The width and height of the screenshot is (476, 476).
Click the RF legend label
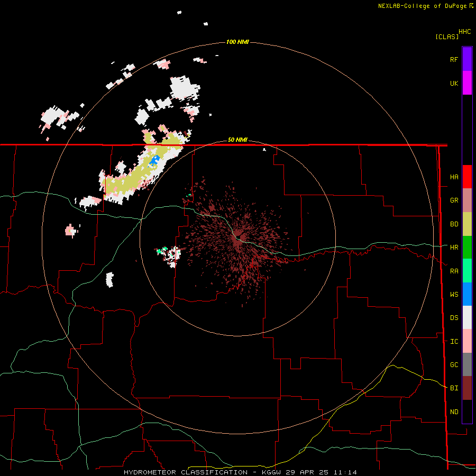454,60
